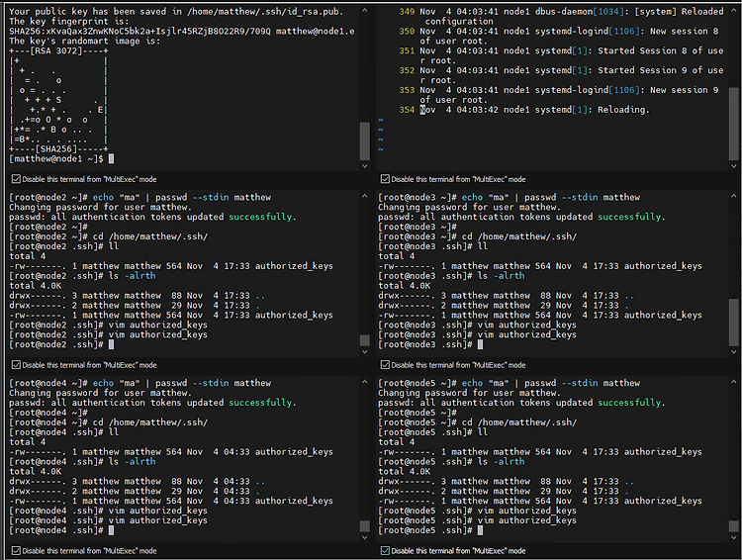Click scrollbar thumb in node2 terminal
The image size is (742, 560).
[x=364, y=340]
